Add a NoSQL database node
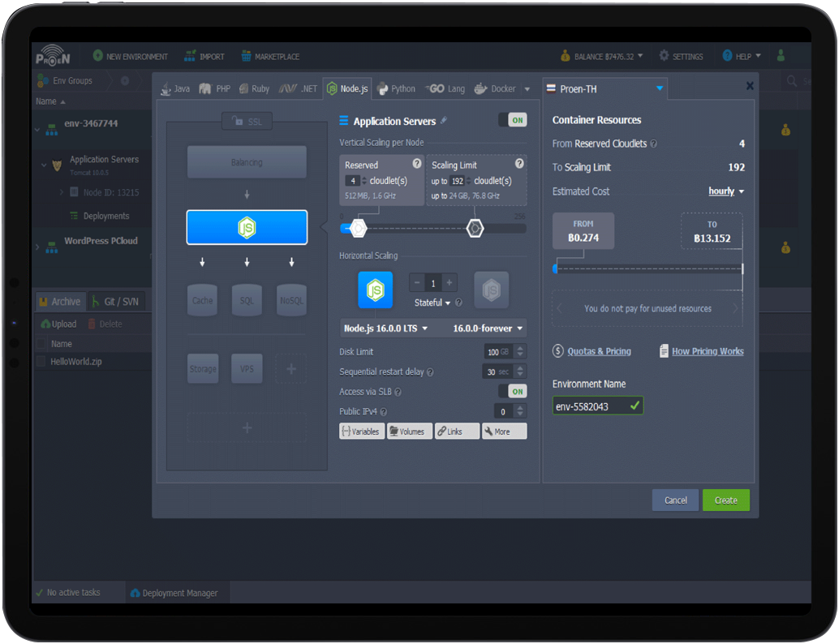 point(291,300)
